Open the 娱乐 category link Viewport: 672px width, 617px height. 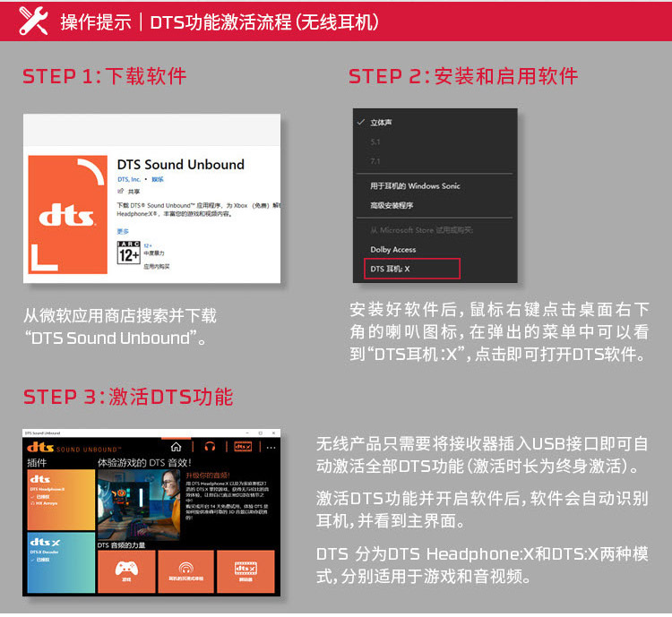click(158, 179)
